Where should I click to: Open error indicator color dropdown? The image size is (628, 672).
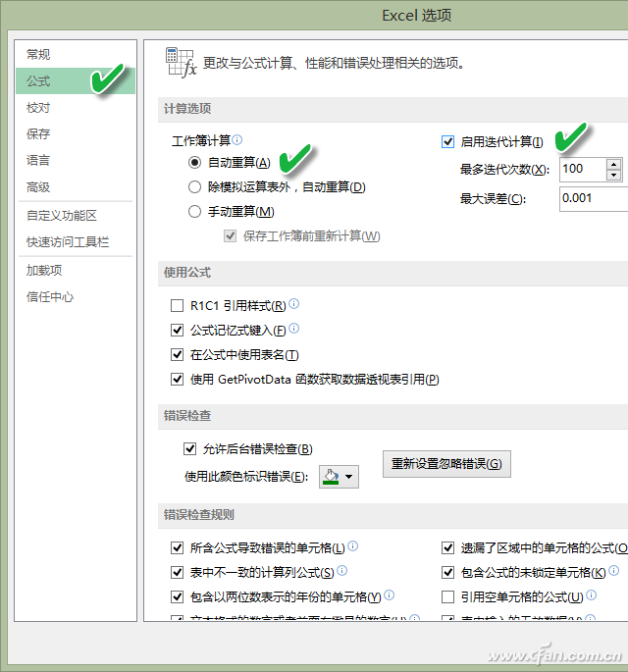[339, 477]
